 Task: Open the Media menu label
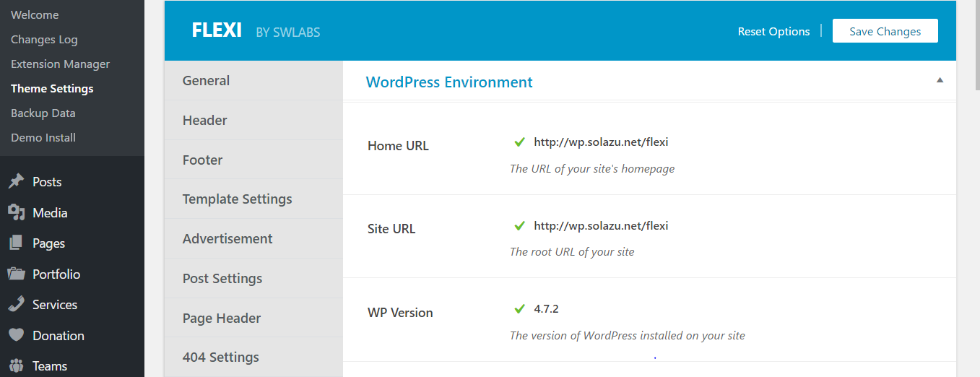pyautogui.click(x=50, y=213)
